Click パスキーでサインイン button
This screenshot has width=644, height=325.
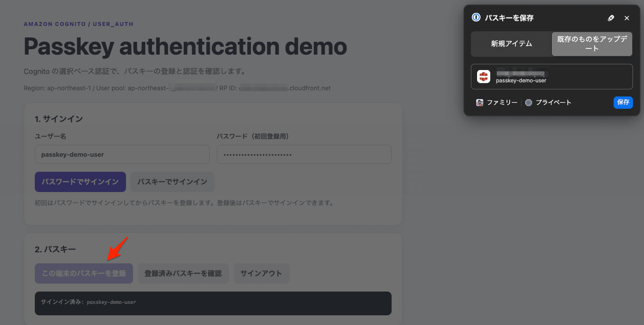click(172, 182)
